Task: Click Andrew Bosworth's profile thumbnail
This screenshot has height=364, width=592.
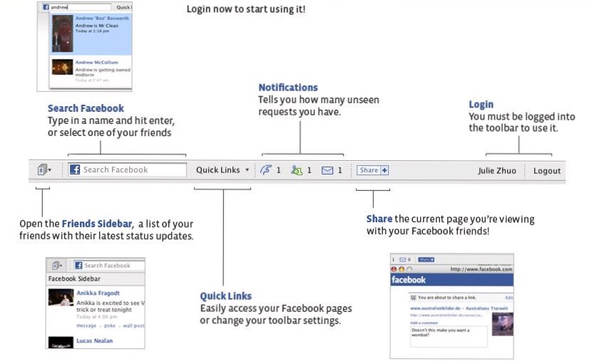Action: [x=62, y=33]
